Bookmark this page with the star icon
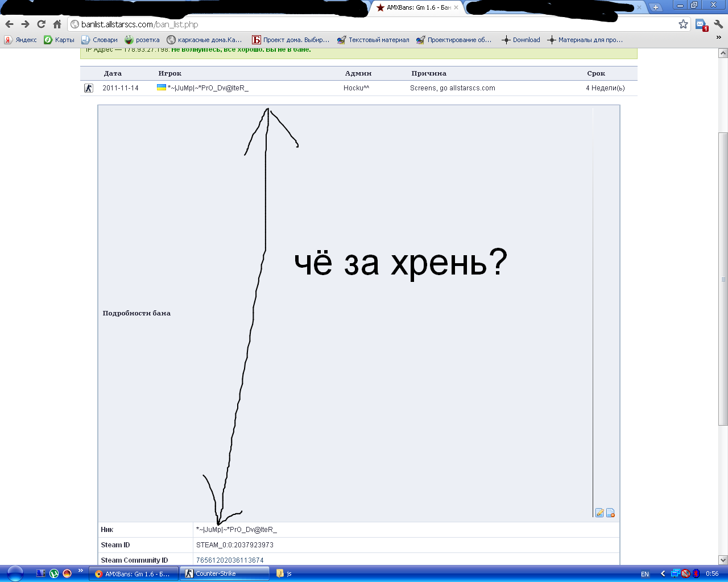The width and height of the screenshot is (728, 582). [683, 24]
